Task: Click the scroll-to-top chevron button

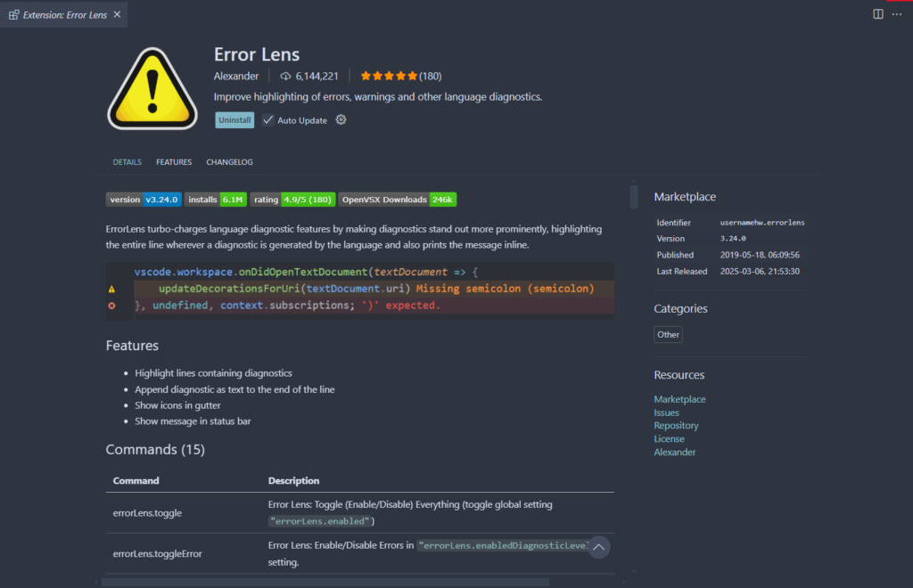Action: (598, 546)
